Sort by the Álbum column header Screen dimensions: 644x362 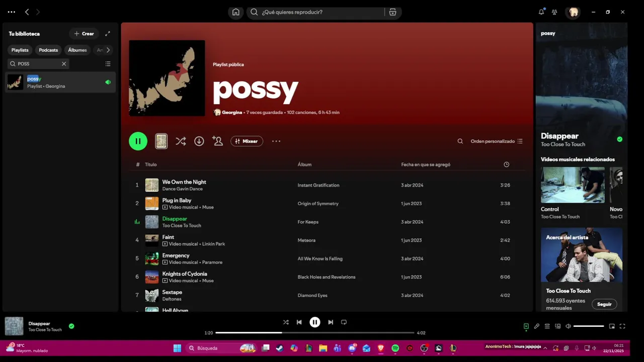(304, 164)
